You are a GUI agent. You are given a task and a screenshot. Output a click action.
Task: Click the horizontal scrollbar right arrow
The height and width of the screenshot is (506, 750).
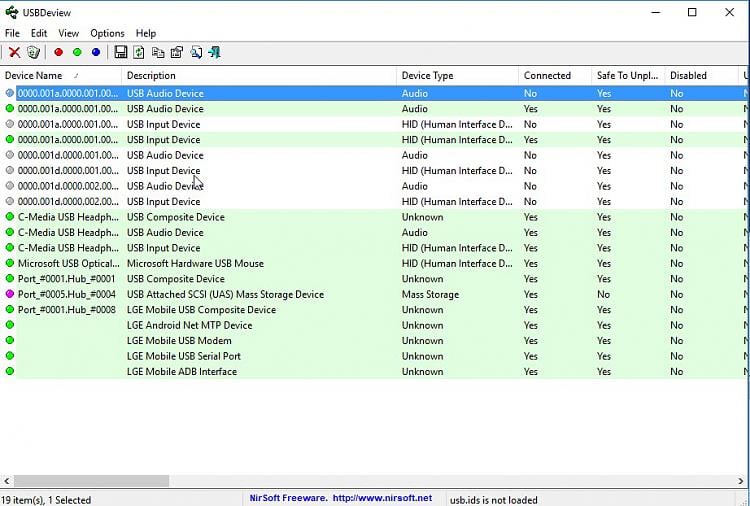click(x=741, y=481)
